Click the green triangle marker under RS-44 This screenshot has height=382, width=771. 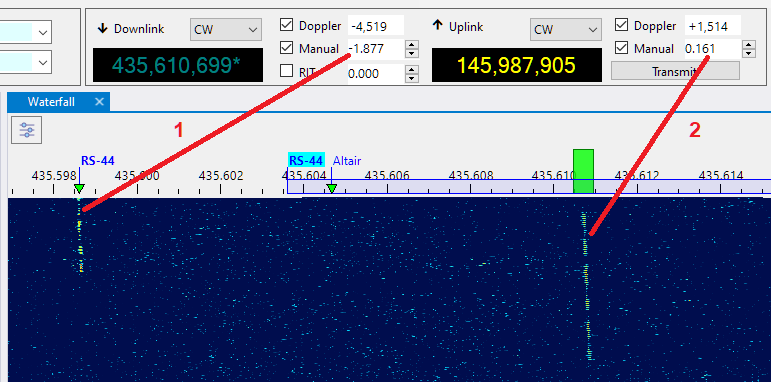coord(79,188)
